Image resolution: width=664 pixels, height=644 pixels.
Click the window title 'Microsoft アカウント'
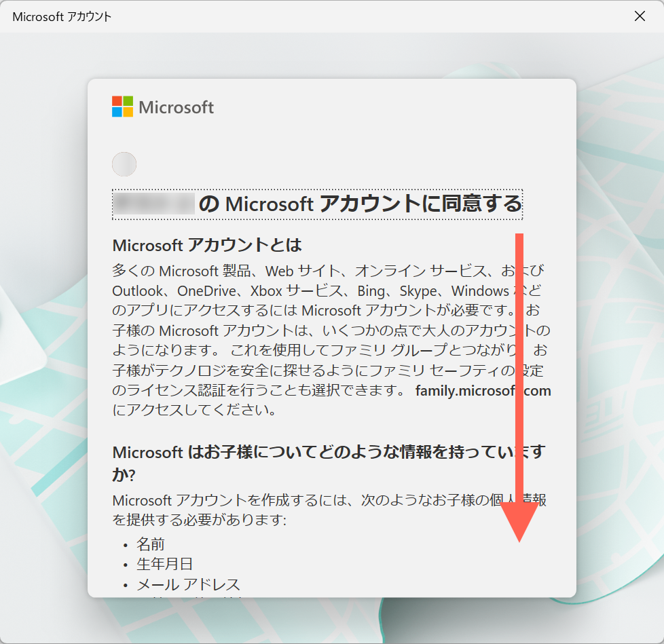click(62, 16)
